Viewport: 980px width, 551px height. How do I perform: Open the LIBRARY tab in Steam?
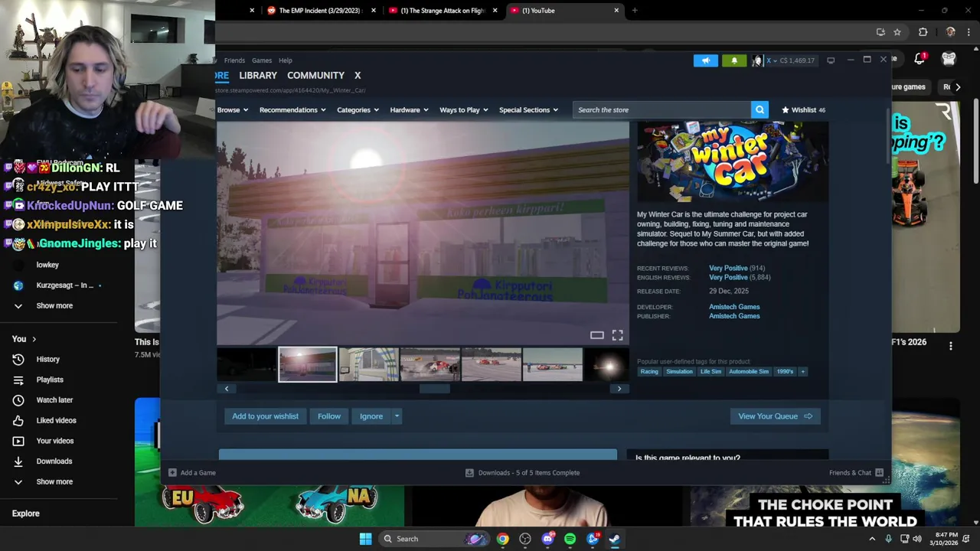coord(258,76)
